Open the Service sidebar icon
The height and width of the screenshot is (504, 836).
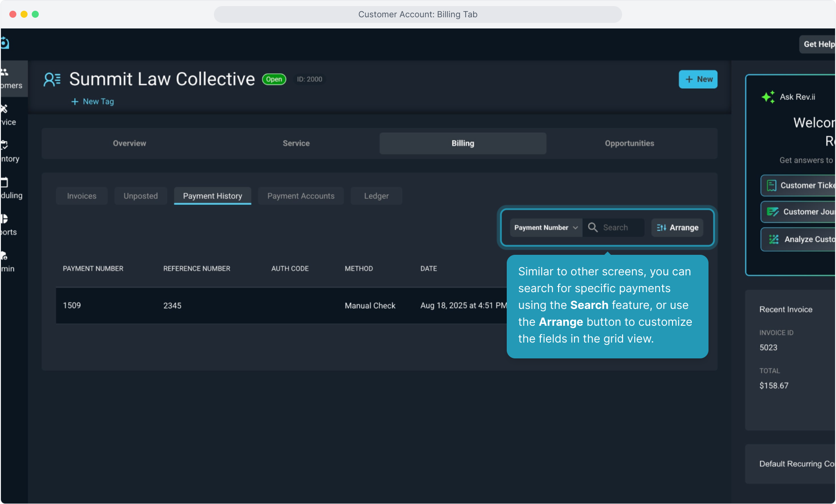[5, 109]
